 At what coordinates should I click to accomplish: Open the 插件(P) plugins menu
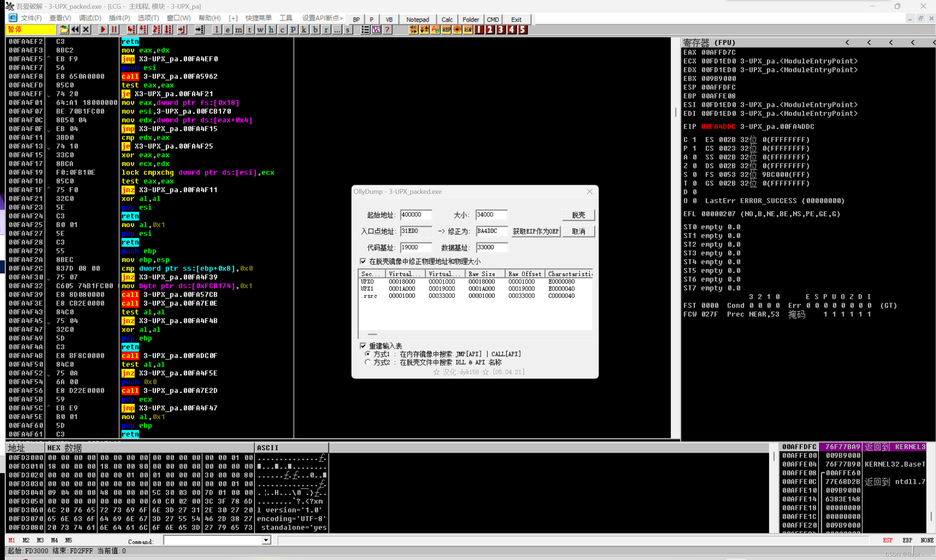tap(119, 18)
